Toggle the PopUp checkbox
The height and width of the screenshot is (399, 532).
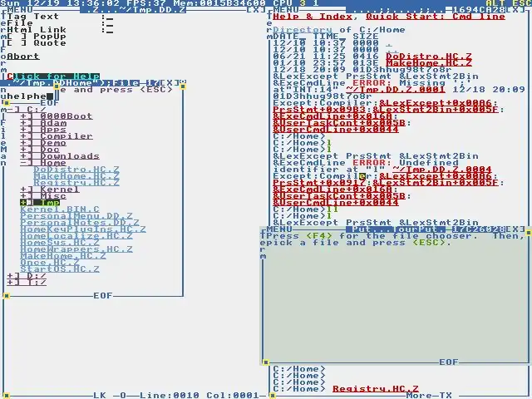click(x=17, y=37)
